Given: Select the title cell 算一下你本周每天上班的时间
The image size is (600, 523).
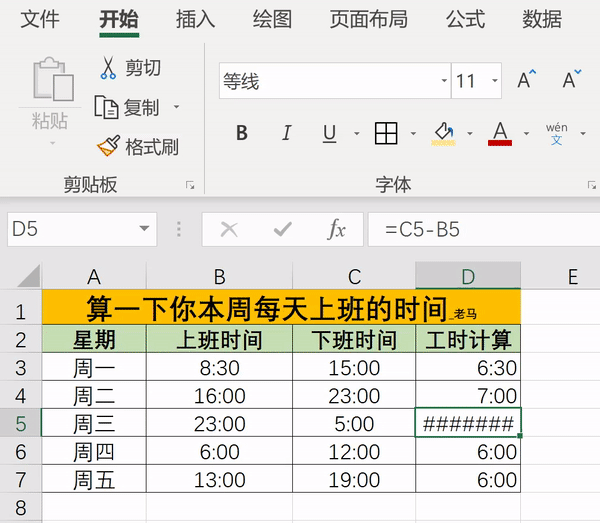Looking at the screenshot, I should (x=281, y=307).
